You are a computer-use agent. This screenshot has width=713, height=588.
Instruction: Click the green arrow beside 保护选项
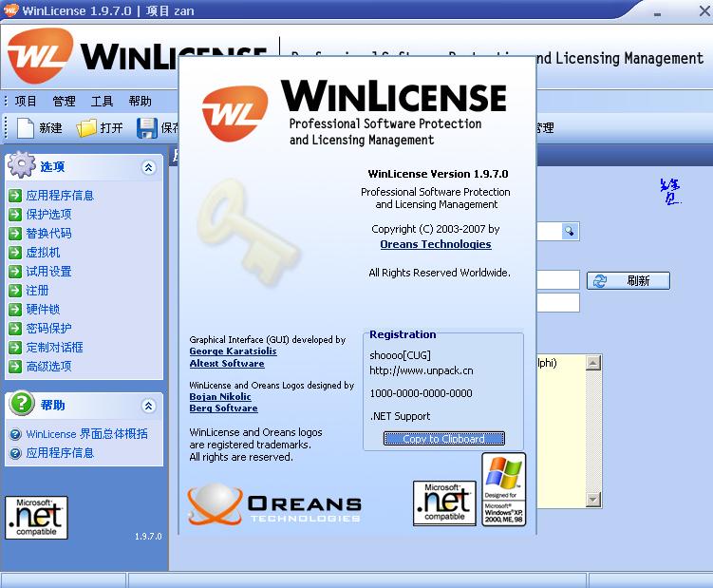coord(15,215)
